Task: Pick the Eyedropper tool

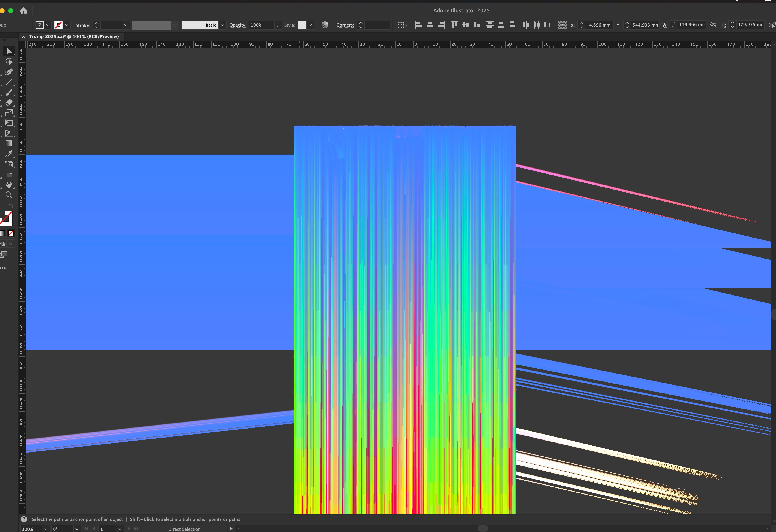Action: [x=9, y=154]
